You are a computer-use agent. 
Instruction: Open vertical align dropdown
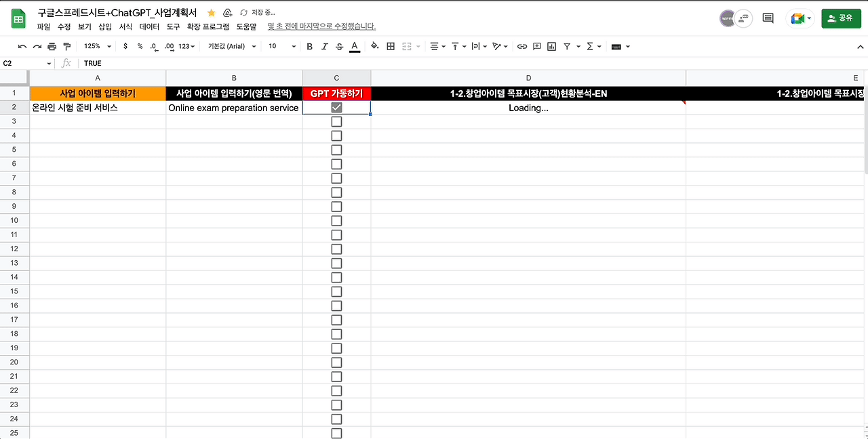(458, 46)
